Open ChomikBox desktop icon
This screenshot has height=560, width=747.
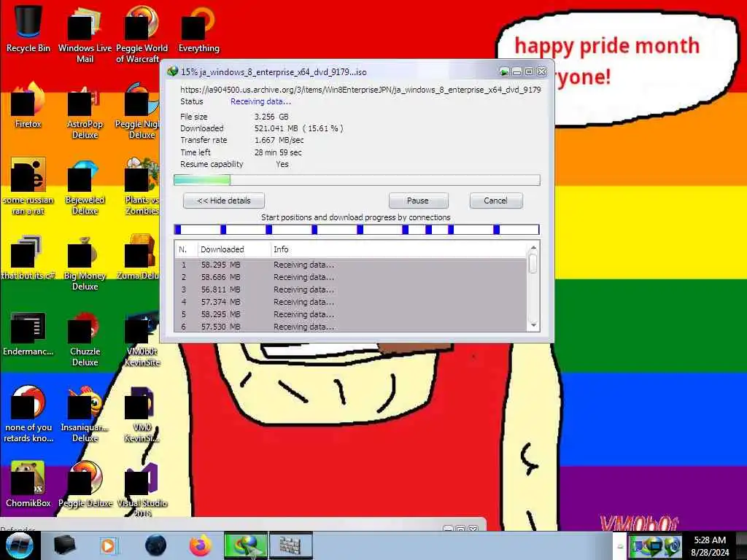(x=28, y=484)
